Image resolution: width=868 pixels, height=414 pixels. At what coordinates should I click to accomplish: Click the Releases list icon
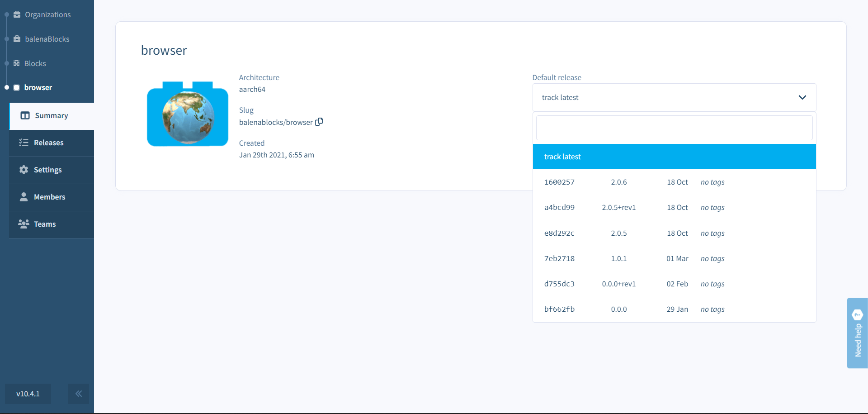click(23, 143)
